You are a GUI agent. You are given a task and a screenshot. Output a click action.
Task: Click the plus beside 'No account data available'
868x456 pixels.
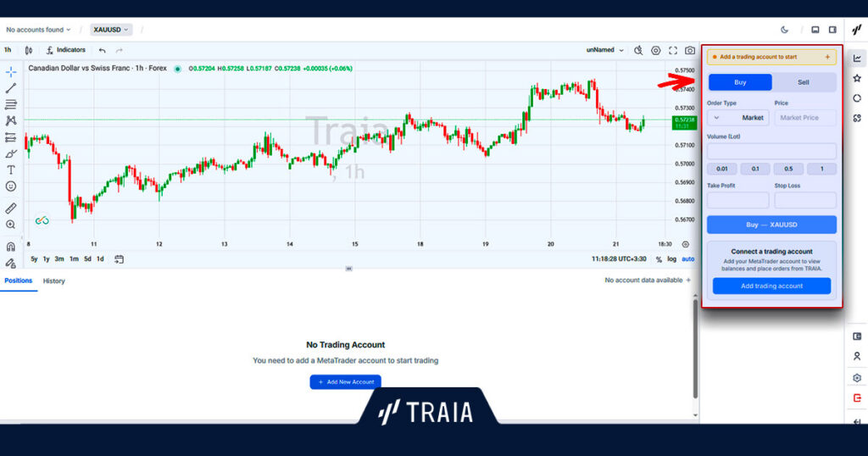(x=688, y=280)
